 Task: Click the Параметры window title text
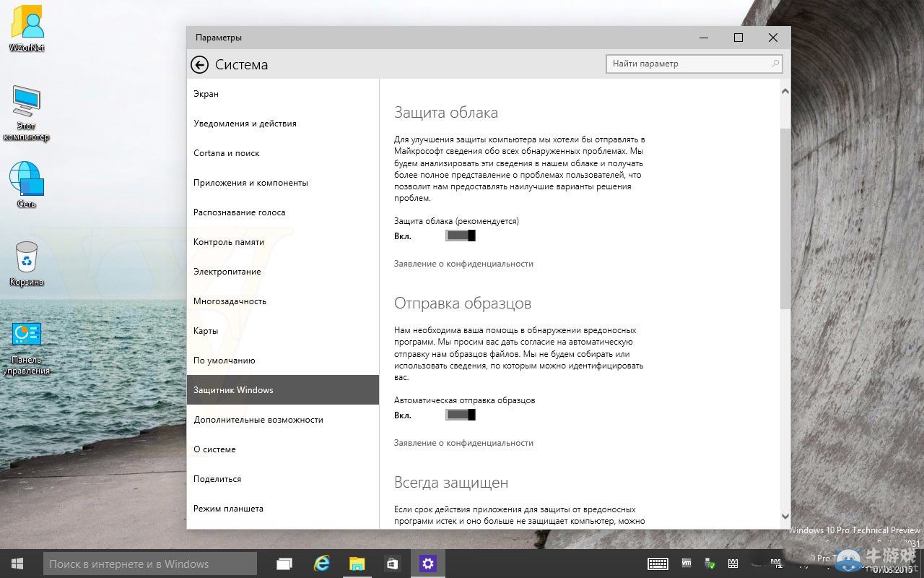pos(219,38)
